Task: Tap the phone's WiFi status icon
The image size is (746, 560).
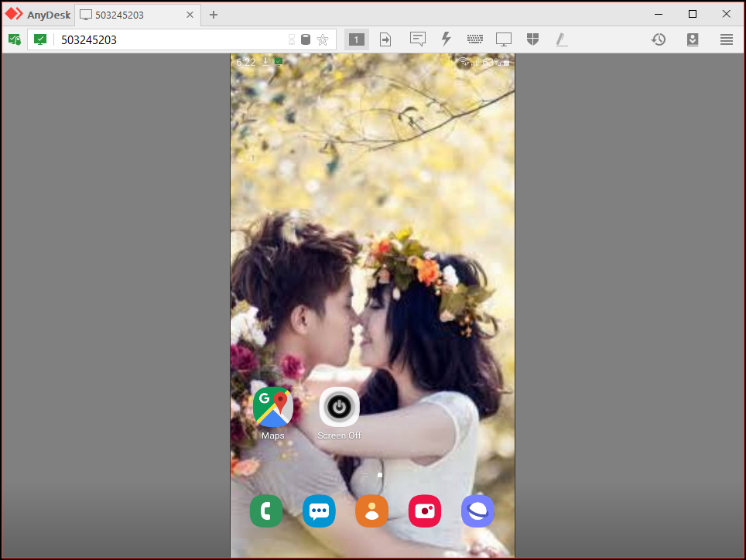Action: click(464, 63)
